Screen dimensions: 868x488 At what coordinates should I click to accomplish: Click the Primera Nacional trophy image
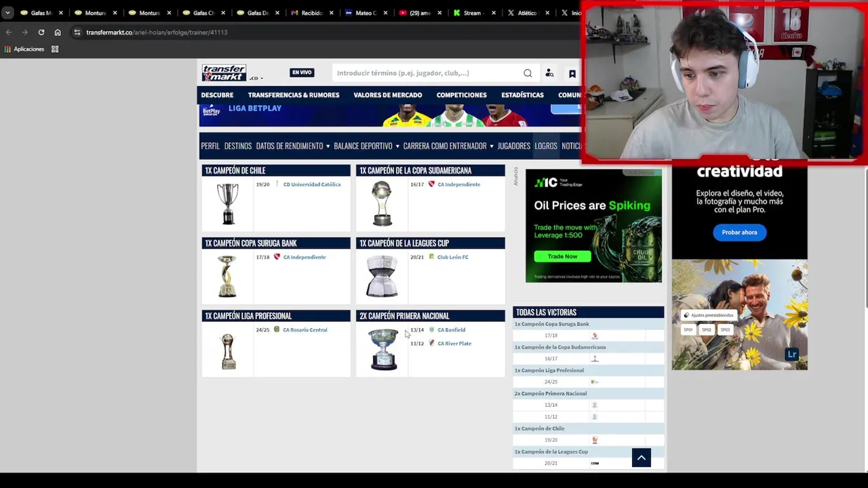click(x=383, y=350)
